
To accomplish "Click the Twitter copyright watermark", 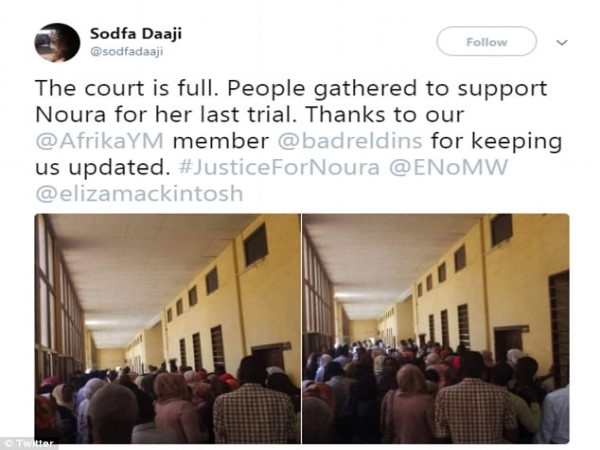I will (x=29, y=443).
